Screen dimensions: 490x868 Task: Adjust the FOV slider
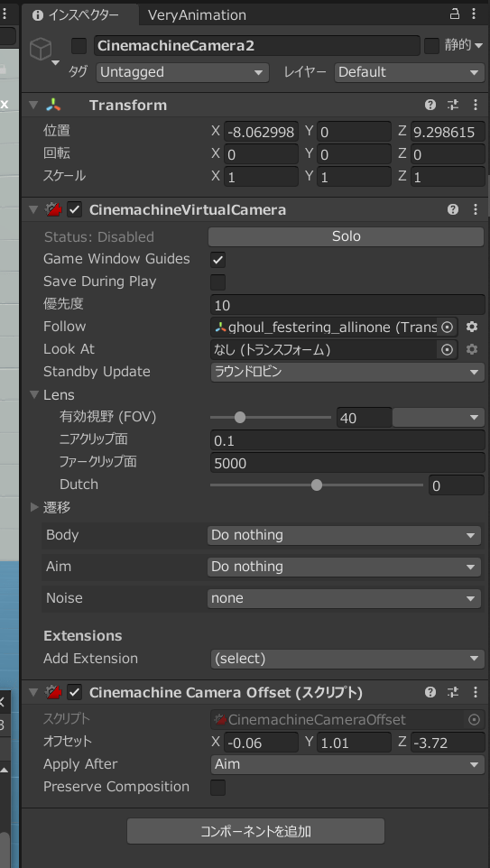(271, 418)
